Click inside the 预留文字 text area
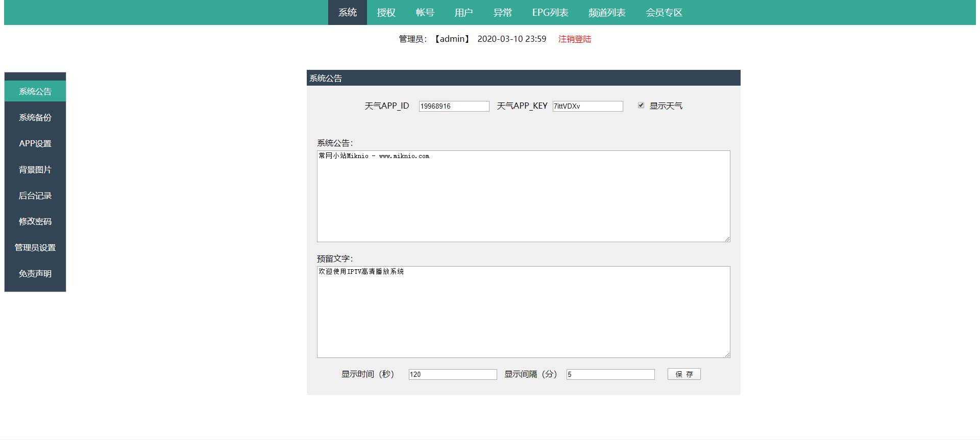This screenshot has width=980, height=440. pyautogui.click(x=523, y=312)
